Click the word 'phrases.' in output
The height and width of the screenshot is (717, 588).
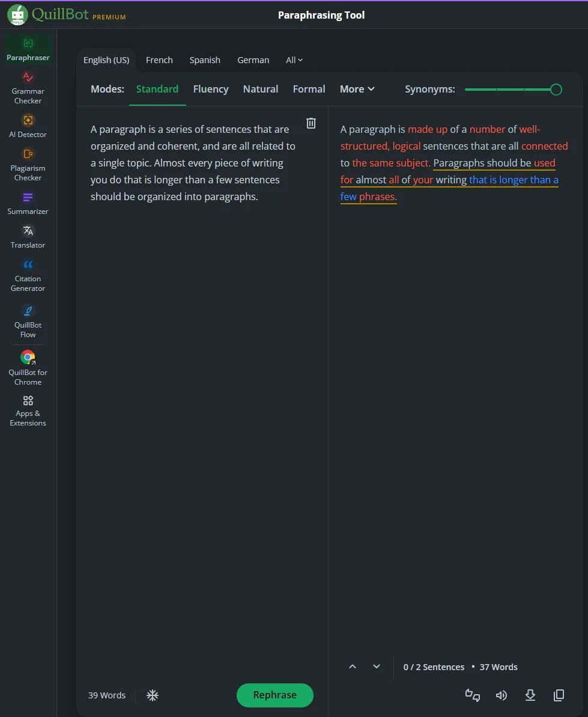click(x=378, y=197)
